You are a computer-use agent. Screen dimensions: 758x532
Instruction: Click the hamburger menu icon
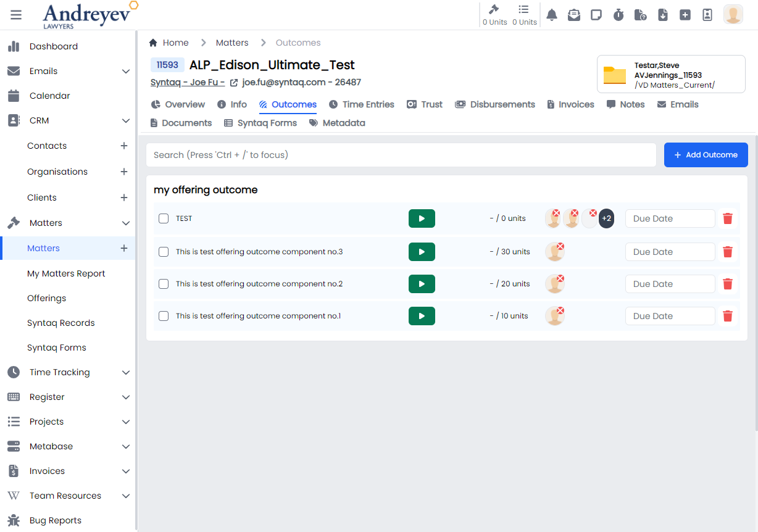[16, 15]
